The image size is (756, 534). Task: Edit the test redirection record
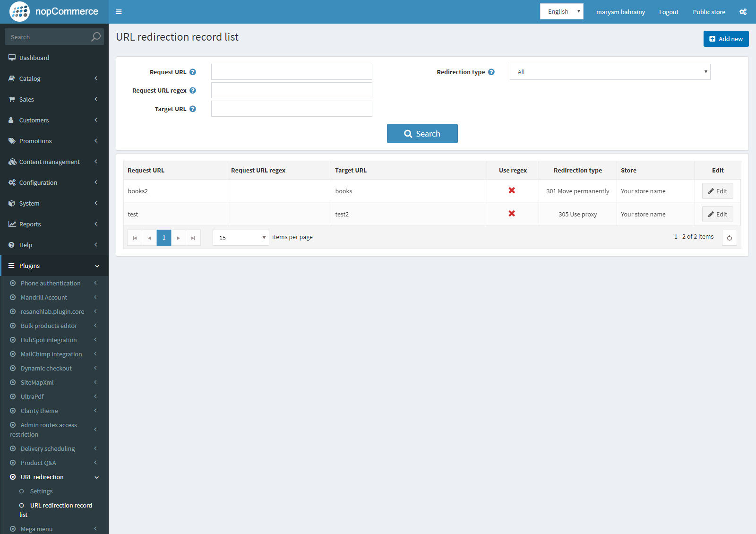717,214
